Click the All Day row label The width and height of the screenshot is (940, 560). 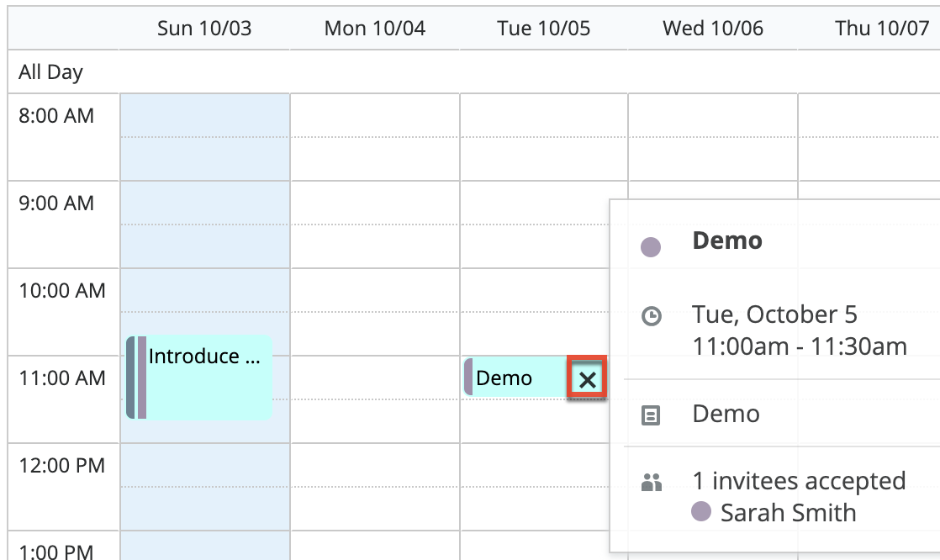point(51,72)
